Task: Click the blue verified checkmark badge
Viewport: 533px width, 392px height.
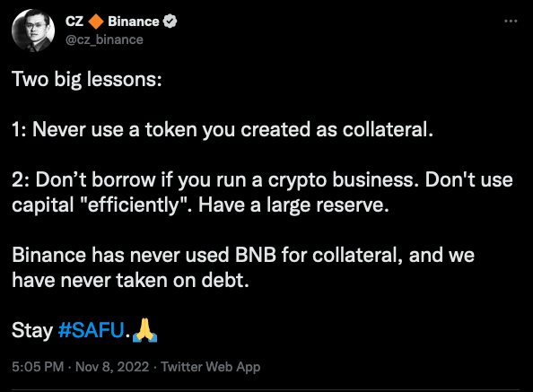Action: coord(170,22)
